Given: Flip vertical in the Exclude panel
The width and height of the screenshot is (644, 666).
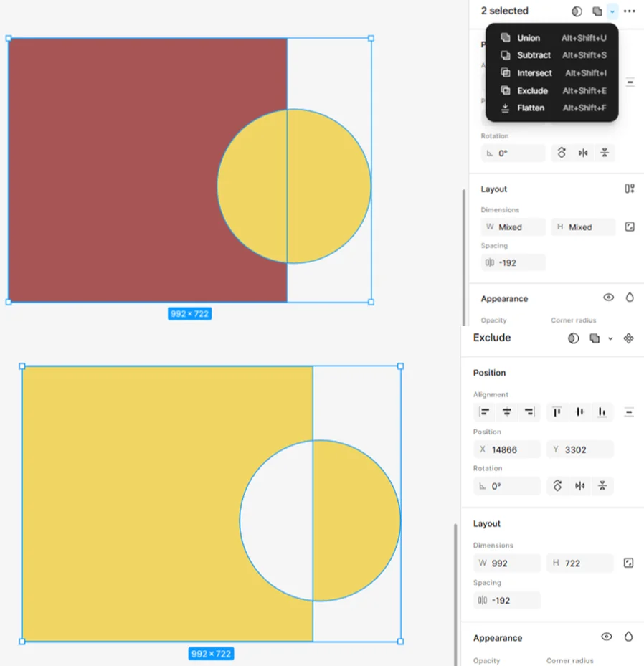Looking at the screenshot, I should [602, 485].
